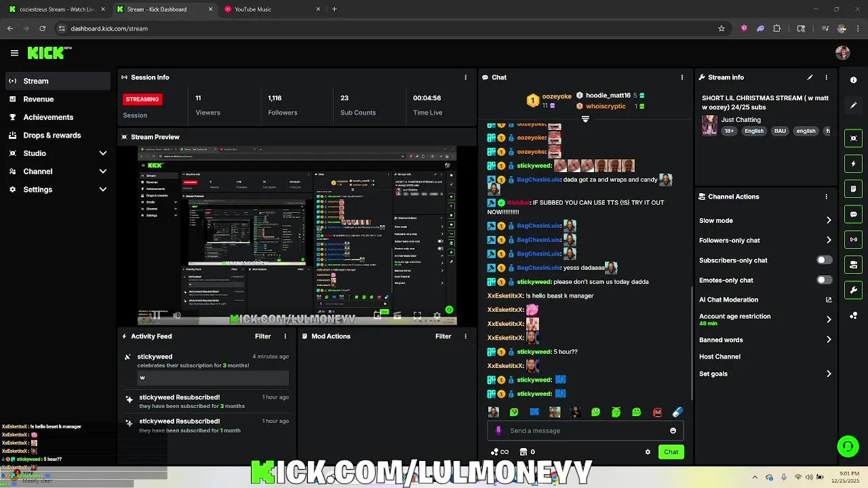
Task: Open the Stream info panel options menu
Action: click(826, 77)
